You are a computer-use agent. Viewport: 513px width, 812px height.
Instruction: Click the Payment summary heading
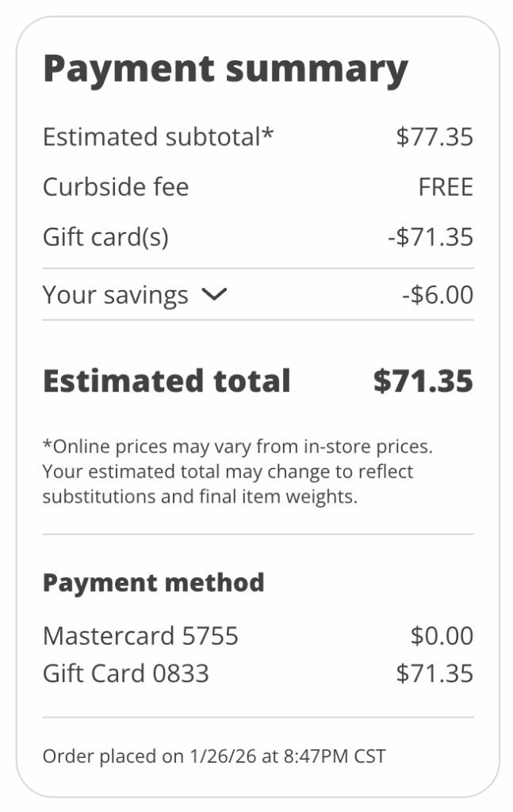(225, 69)
